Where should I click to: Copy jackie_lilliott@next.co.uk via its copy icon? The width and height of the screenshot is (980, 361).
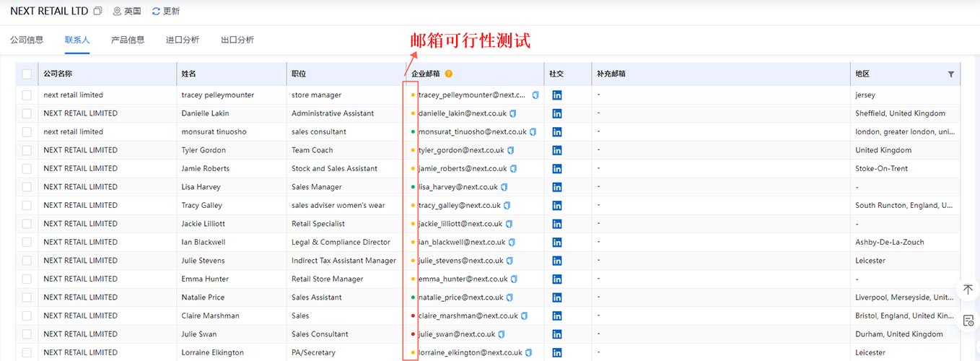[509, 224]
